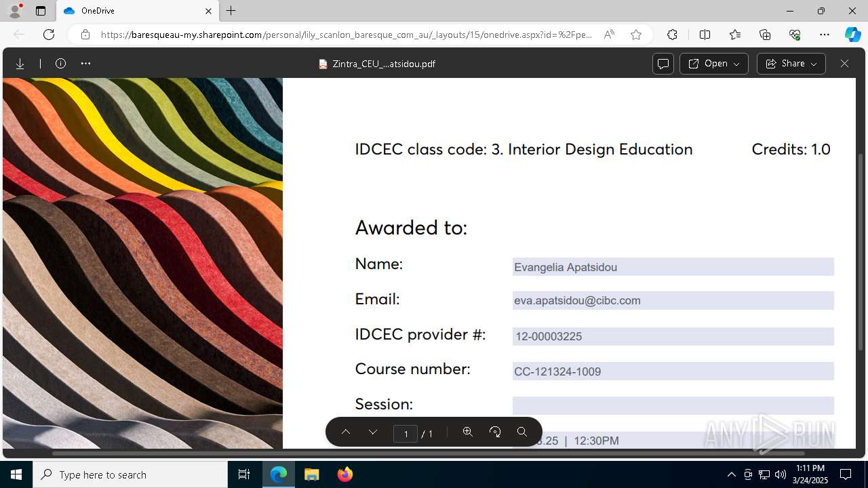The width and height of the screenshot is (868, 488).
Task: Expand the Share dropdown
Action: (791, 64)
